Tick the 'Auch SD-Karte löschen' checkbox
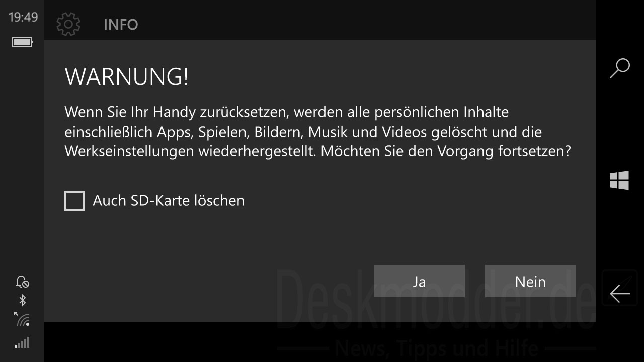This screenshot has width=644, height=362. click(x=74, y=201)
